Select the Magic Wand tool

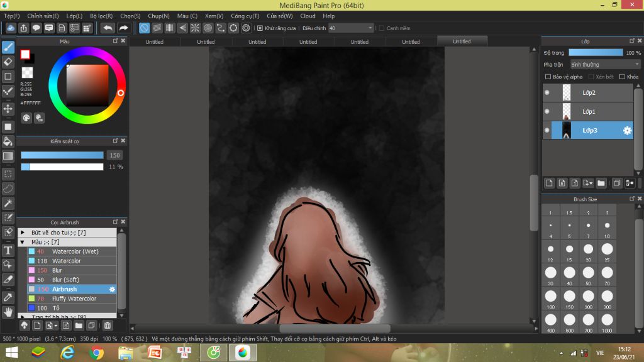[x=8, y=203]
